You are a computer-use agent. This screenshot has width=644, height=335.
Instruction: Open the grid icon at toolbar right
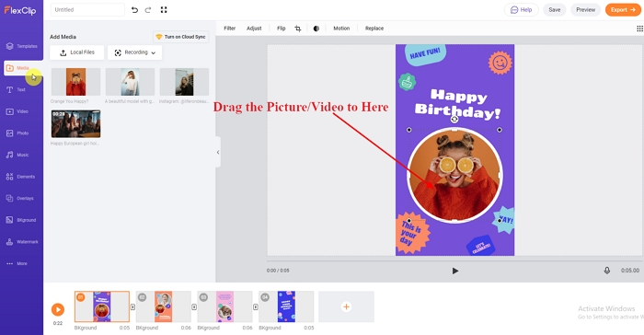[639, 29]
